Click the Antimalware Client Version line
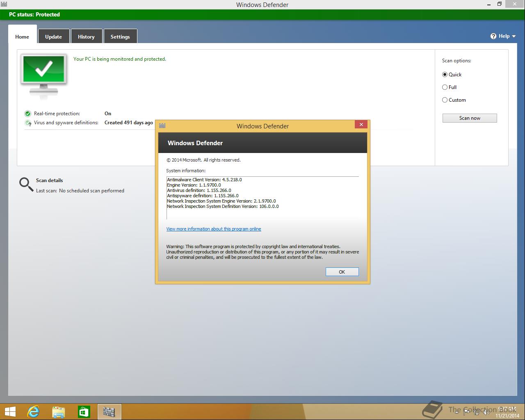The height and width of the screenshot is (420, 525). click(204, 180)
